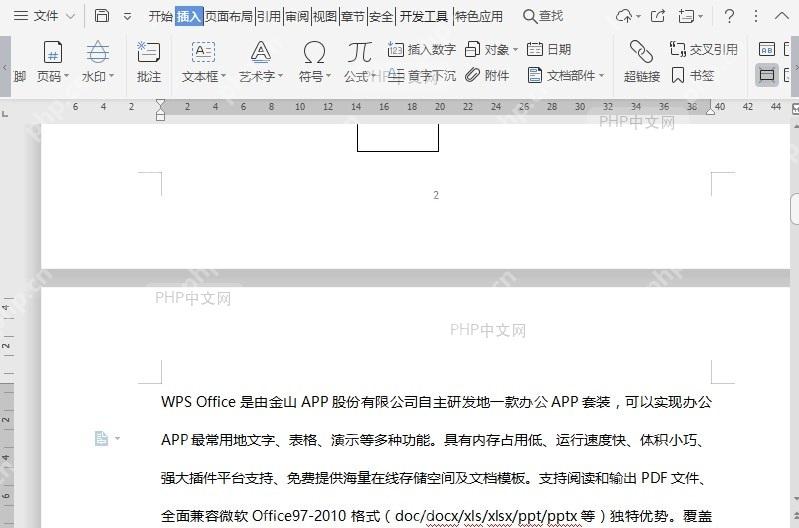Click the save document icon
Viewport: 799px width, 528px height.
point(101,16)
